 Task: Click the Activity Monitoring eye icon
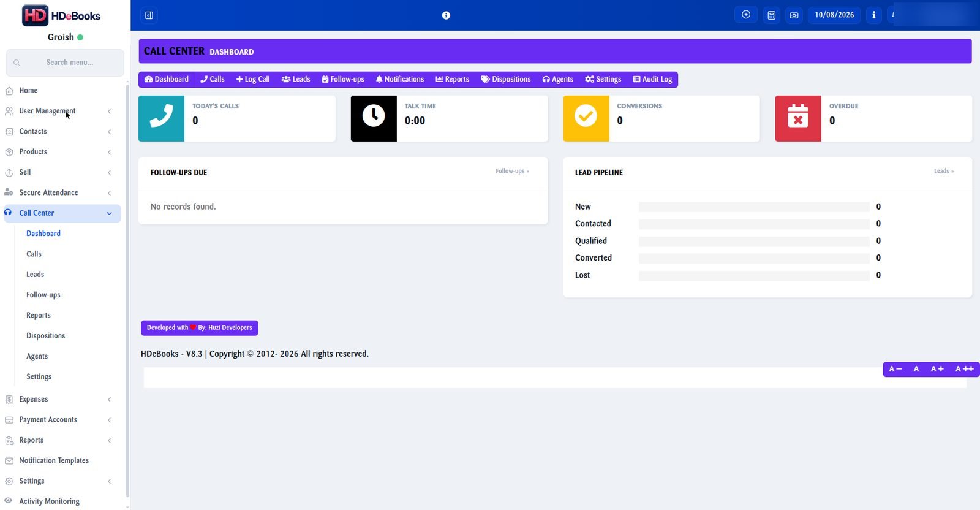point(9,501)
